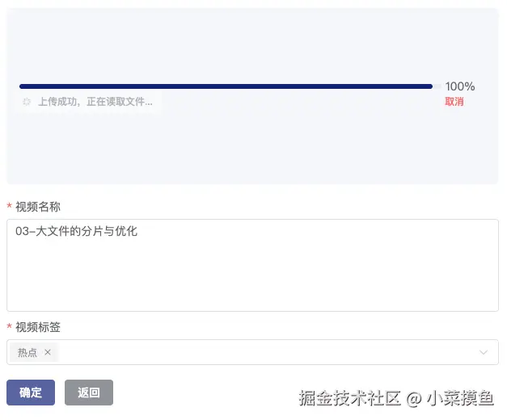507x420 pixels.
Task: Click the 掘金技术社区 watermark text
Action: (x=349, y=397)
